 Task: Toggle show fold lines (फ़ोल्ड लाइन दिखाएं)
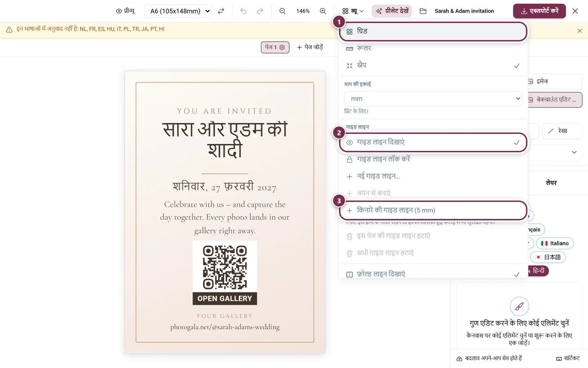(433, 274)
